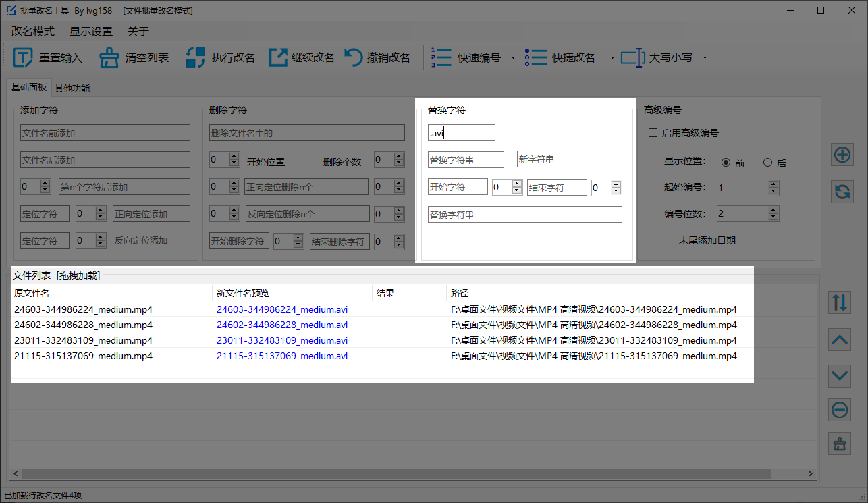Viewport: 868px width, 503px height.
Task: Click the .avi replace extension field
Action: [x=461, y=132]
